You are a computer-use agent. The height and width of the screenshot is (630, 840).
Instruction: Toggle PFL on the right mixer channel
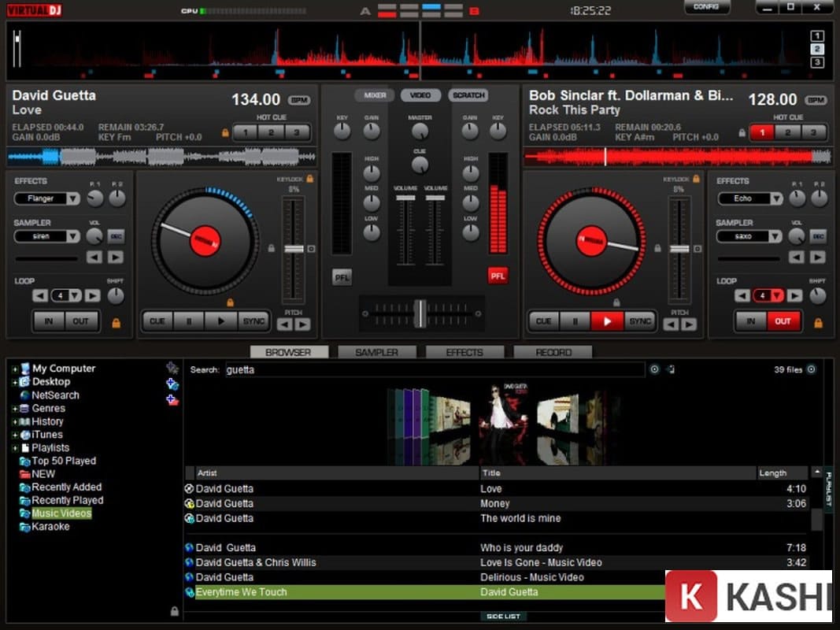point(498,277)
